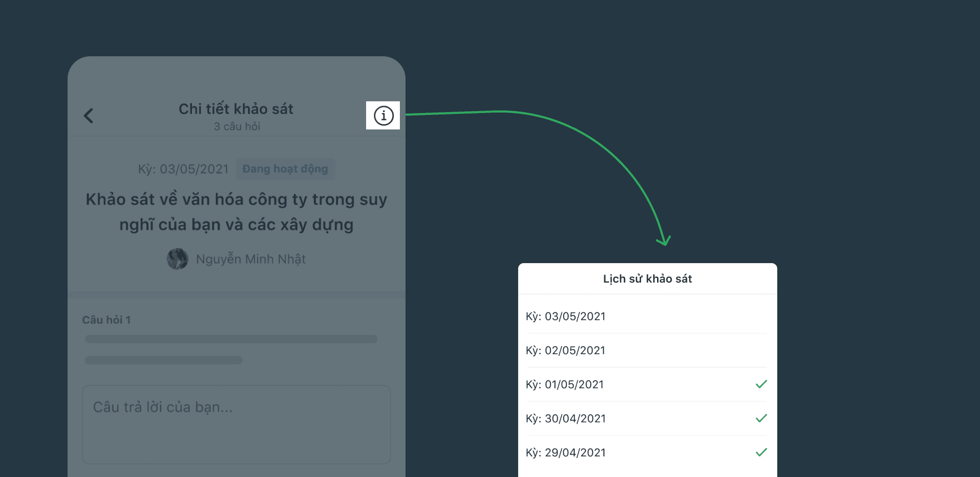This screenshot has height=477, width=980.
Task: Click the Lịch sử khảo sát panel header
Action: (x=648, y=279)
